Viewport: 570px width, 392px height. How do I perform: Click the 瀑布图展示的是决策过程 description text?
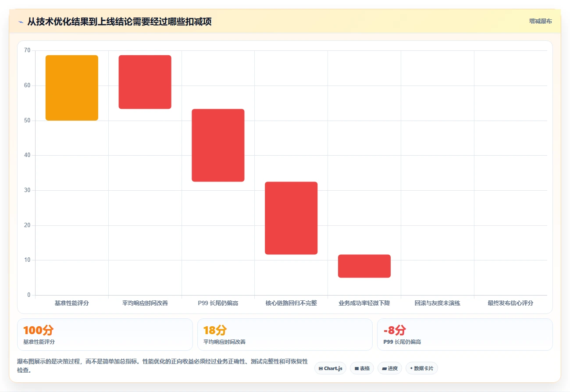click(163, 365)
